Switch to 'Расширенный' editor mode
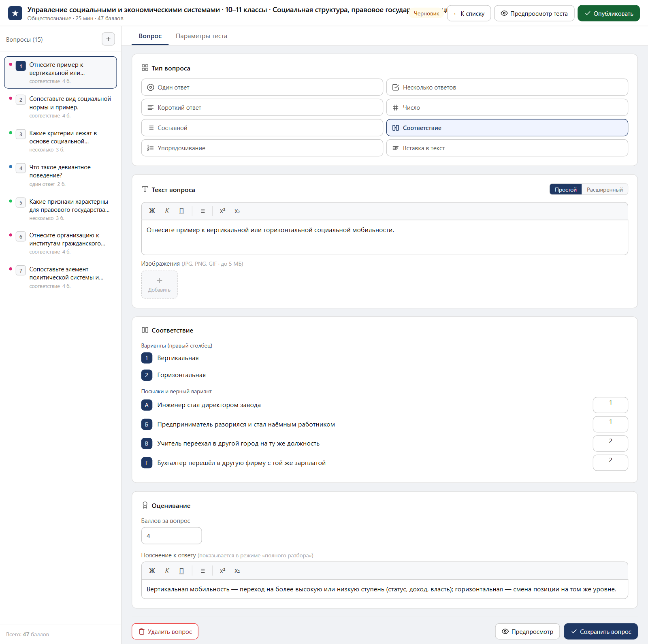Viewport: 648px width, 644px height. click(605, 190)
